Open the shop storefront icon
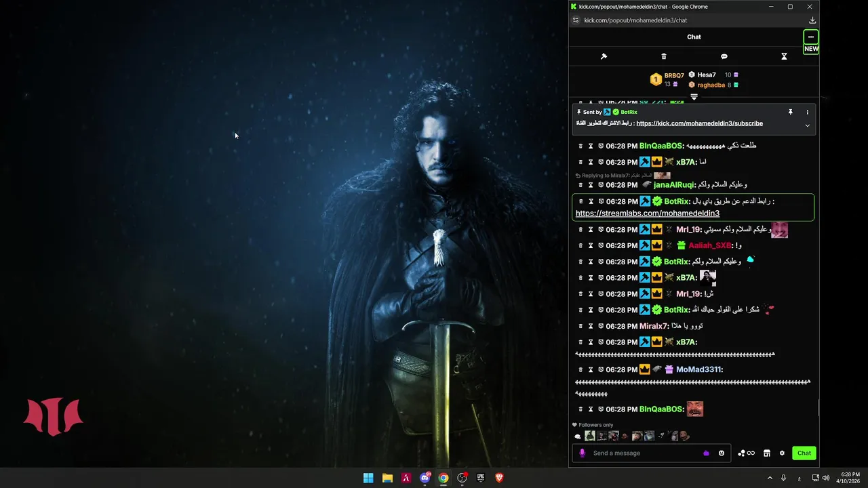868x488 pixels. pos(767,453)
